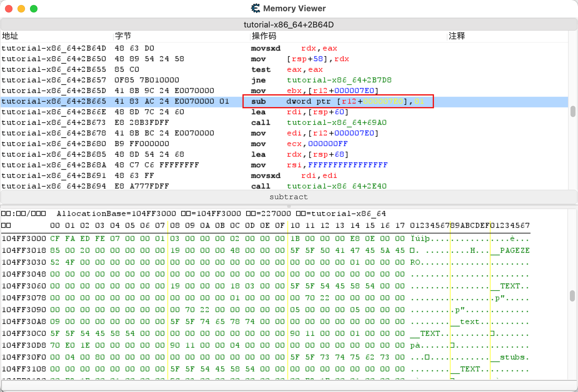The height and width of the screenshot is (392, 578).
Task: Minimize the Memory Viewer window
Action: click(x=21, y=9)
